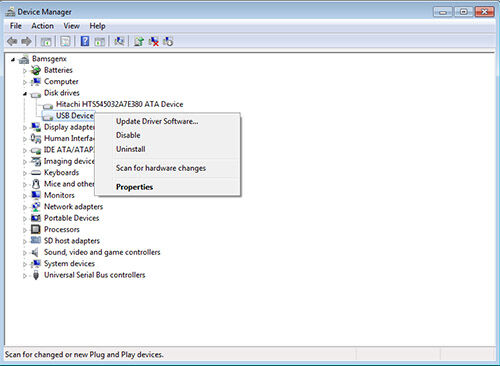Click the Monitors category icon
Viewport: 500px width, 366px height.
click(x=36, y=195)
